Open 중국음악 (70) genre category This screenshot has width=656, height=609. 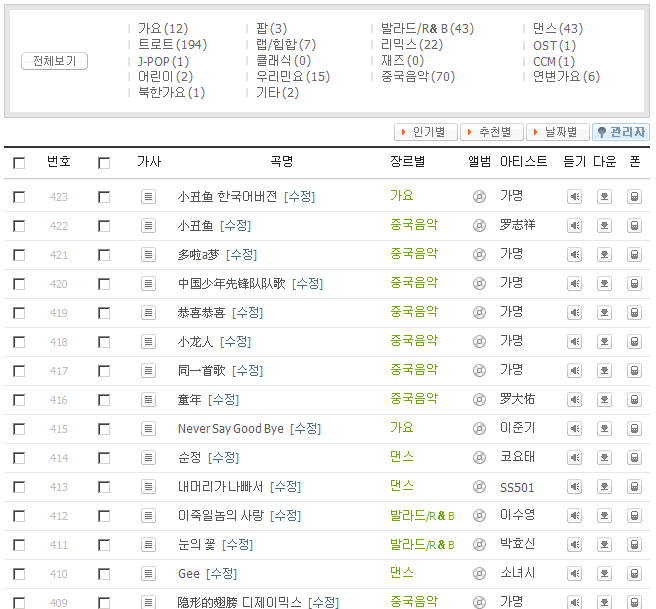[417, 77]
